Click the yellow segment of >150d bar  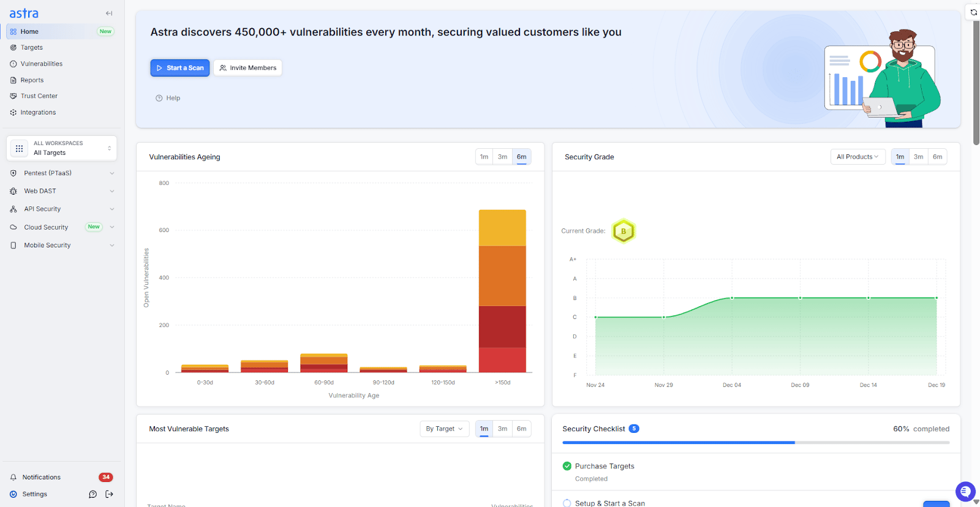point(502,228)
